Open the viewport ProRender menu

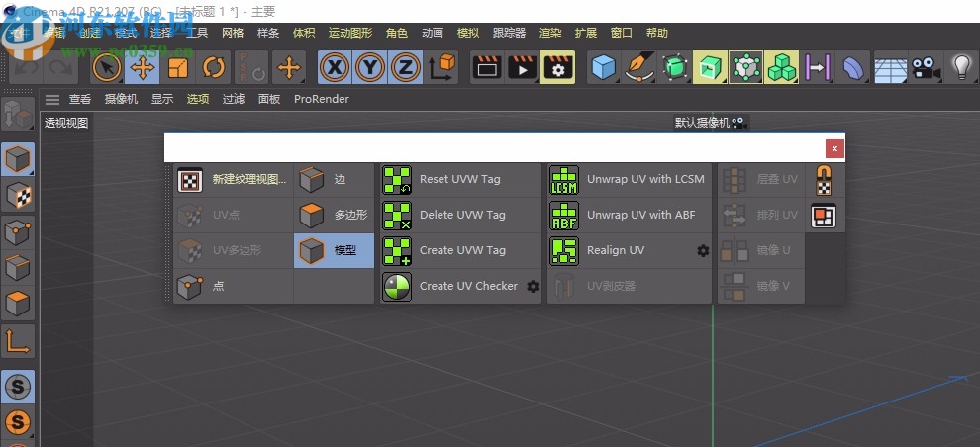(322, 99)
